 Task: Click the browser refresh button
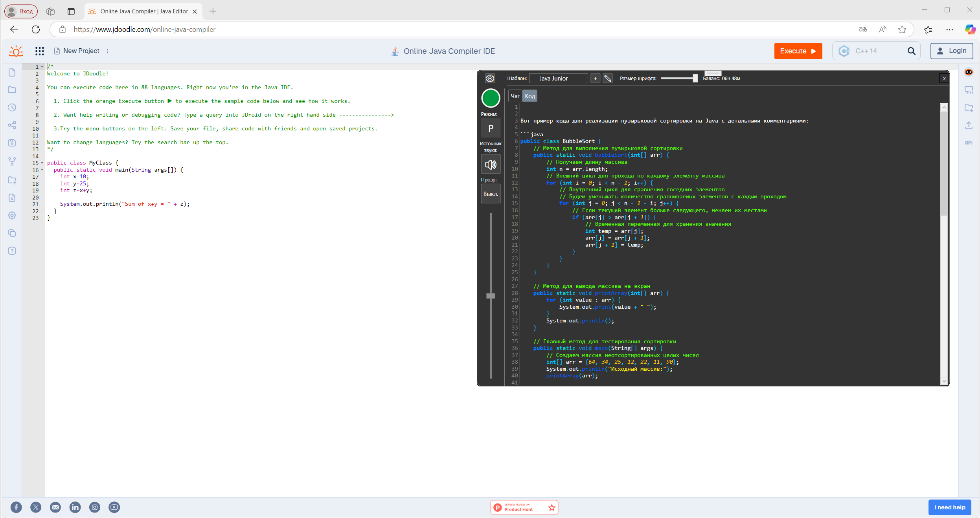pyautogui.click(x=36, y=29)
